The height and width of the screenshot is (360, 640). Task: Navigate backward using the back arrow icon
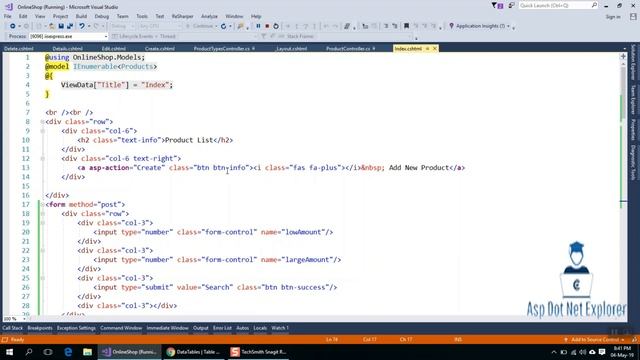[13, 26]
